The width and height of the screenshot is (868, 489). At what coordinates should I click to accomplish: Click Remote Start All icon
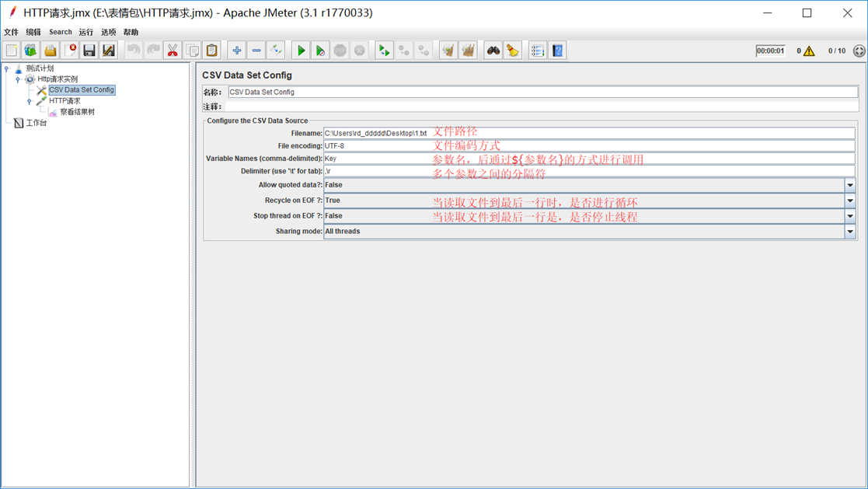click(x=384, y=51)
